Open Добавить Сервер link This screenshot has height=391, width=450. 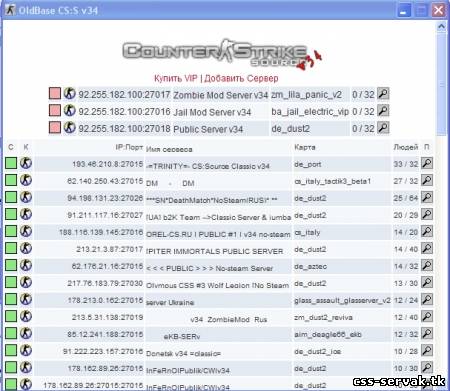pyautogui.click(x=241, y=78)
